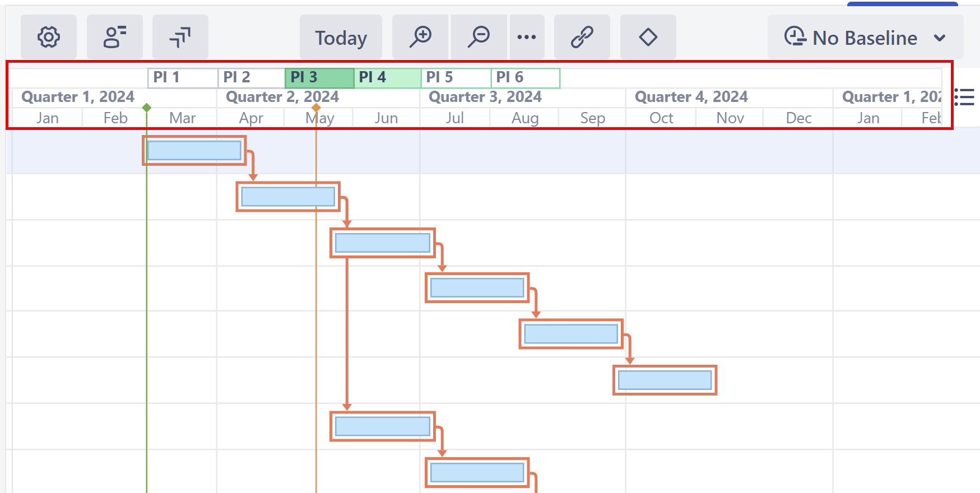Select the task bar under Quarter 4
Viewport: 980px width, 493px height.
point(665,380)
